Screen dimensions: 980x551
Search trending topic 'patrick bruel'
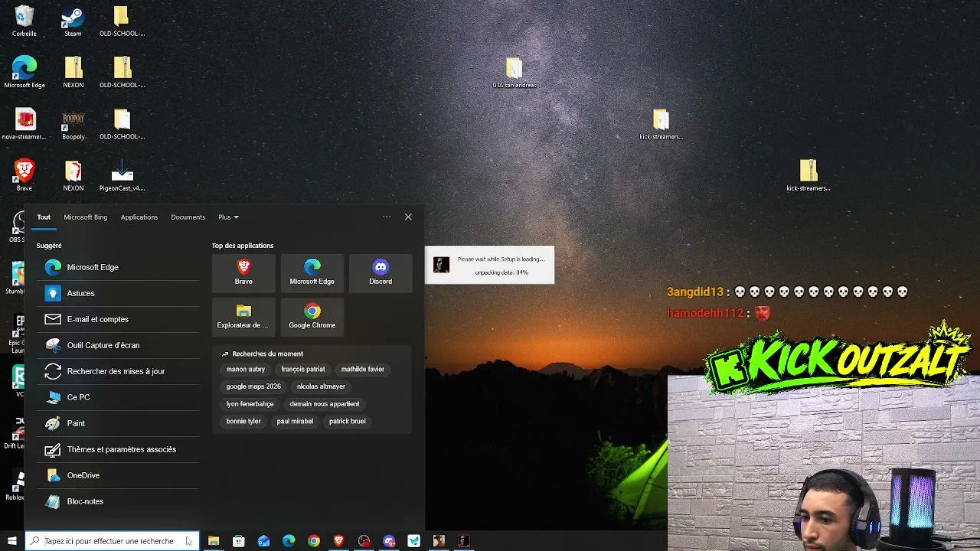348,421
